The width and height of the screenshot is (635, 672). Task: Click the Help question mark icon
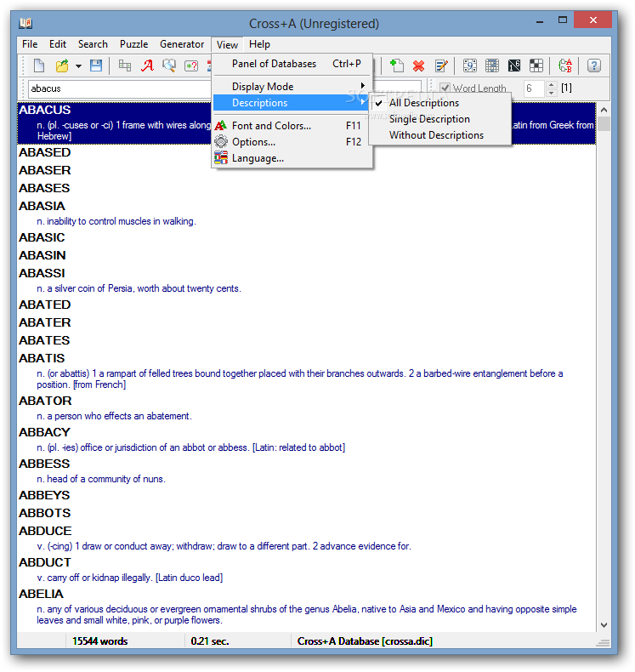[x=594, y=65]
